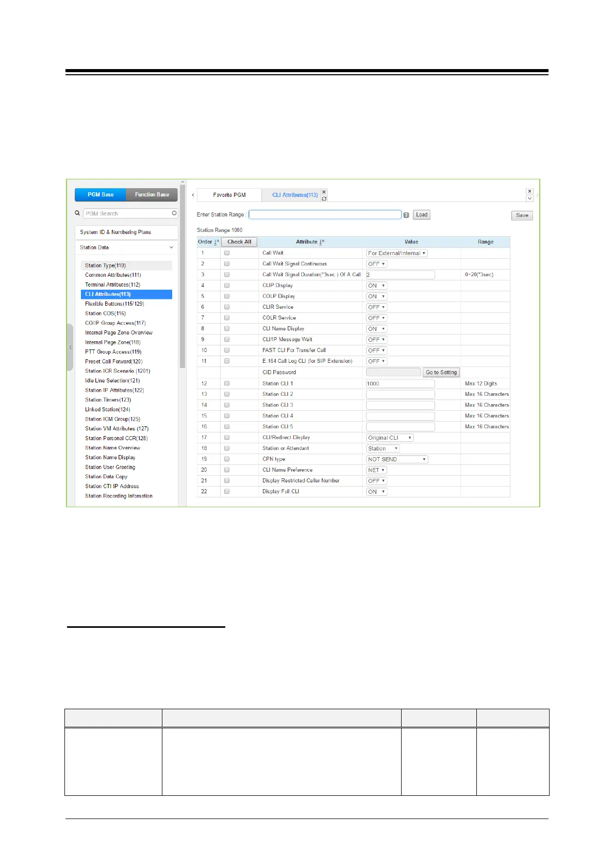Screen dimensions: 614x868
Task: Close the CLI Attributes(113) tab
Action: pos(324,192)
